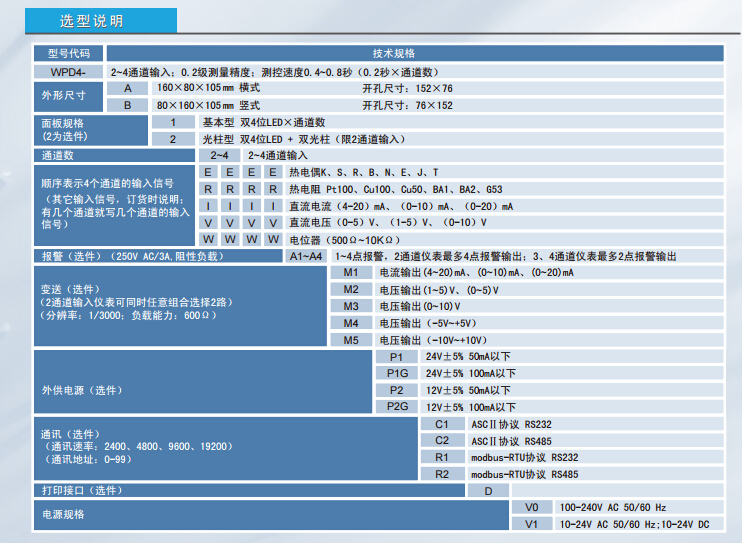Click the P1G power supply code
742x543 pixels.
[397, 373]
